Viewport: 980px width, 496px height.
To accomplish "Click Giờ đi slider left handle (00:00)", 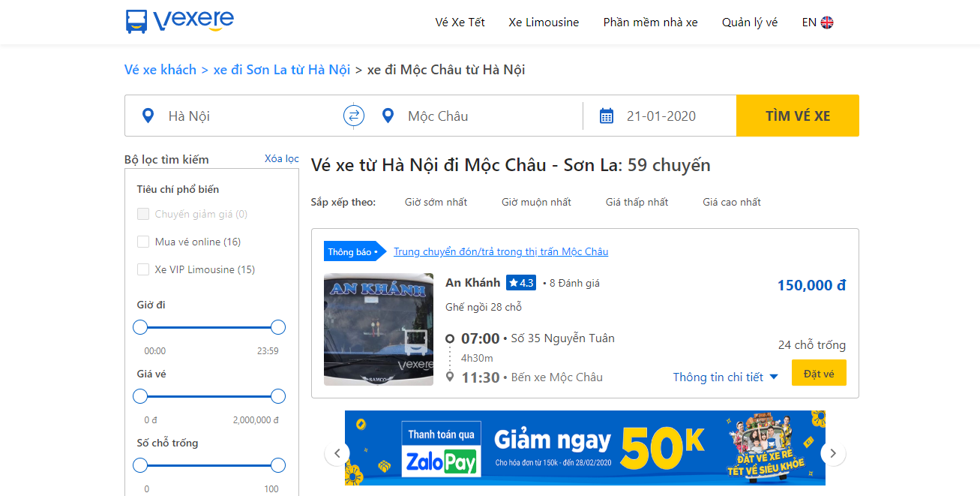I will [140, 327].
